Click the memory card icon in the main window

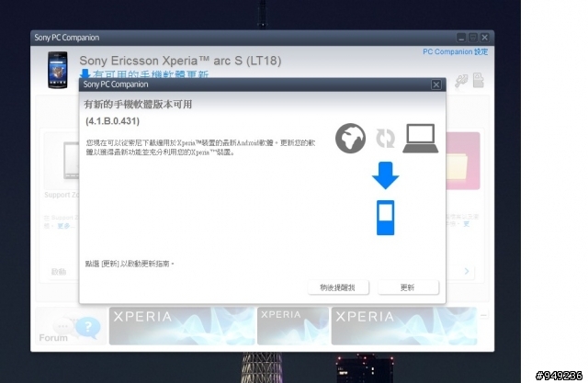click(x=478, y=80)
